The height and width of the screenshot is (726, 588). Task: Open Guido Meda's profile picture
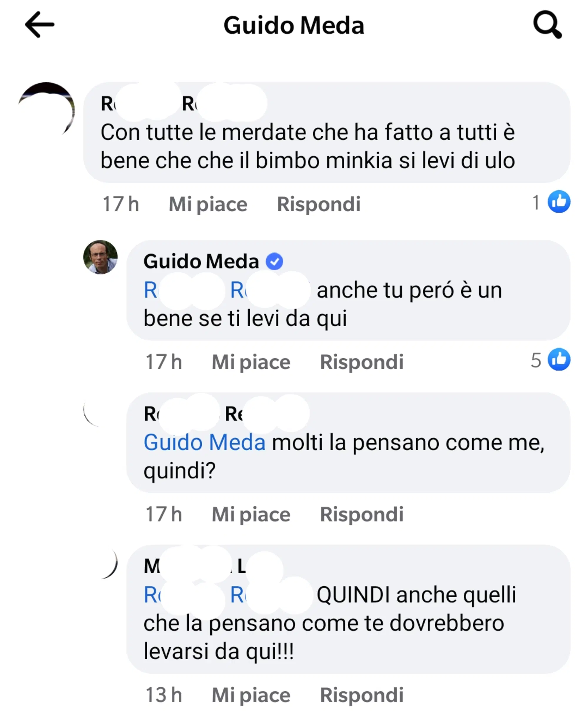[x=100, y=257]
